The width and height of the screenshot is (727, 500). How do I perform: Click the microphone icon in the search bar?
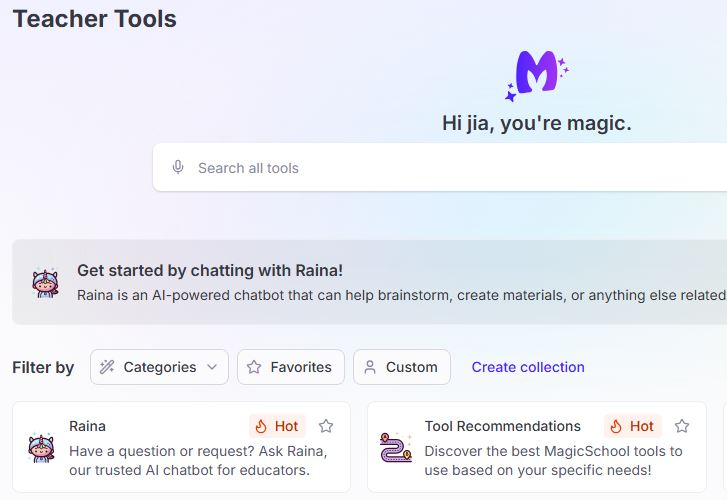click(x=178, y=168)
